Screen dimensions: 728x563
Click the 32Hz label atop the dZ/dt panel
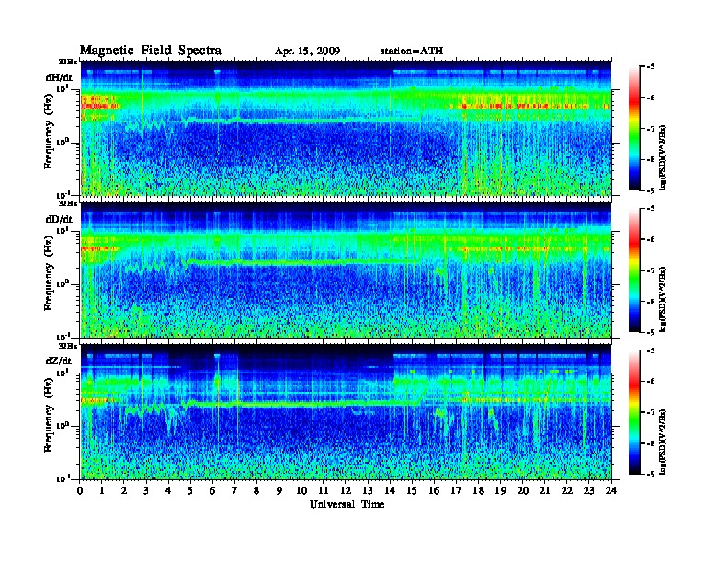(x=68, y=346)
